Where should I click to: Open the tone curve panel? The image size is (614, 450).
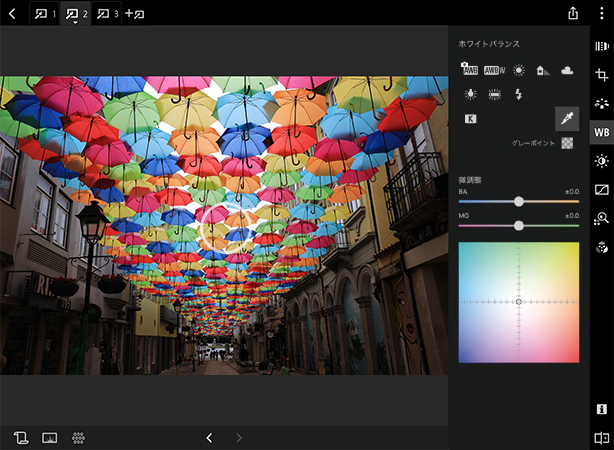coord(601,189)
